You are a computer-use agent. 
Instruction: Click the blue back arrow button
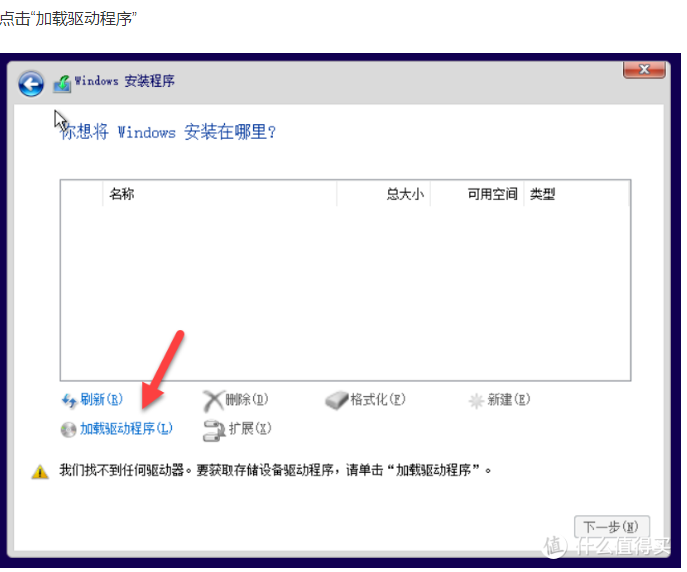(31, 83)
